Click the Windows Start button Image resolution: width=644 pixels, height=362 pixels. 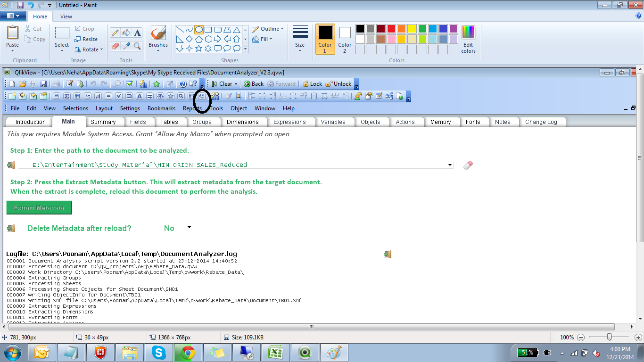point(13,353)
